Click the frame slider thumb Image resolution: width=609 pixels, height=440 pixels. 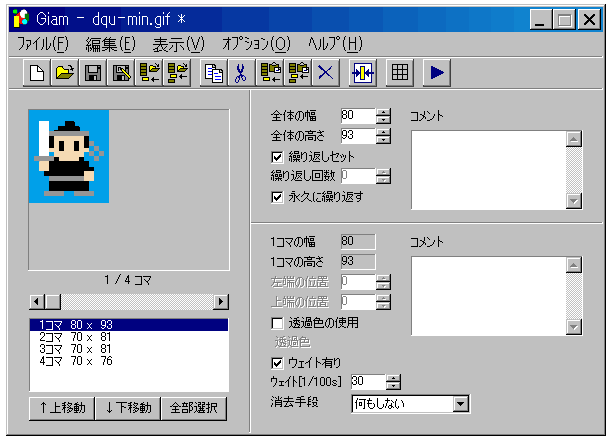click(53, 302)
